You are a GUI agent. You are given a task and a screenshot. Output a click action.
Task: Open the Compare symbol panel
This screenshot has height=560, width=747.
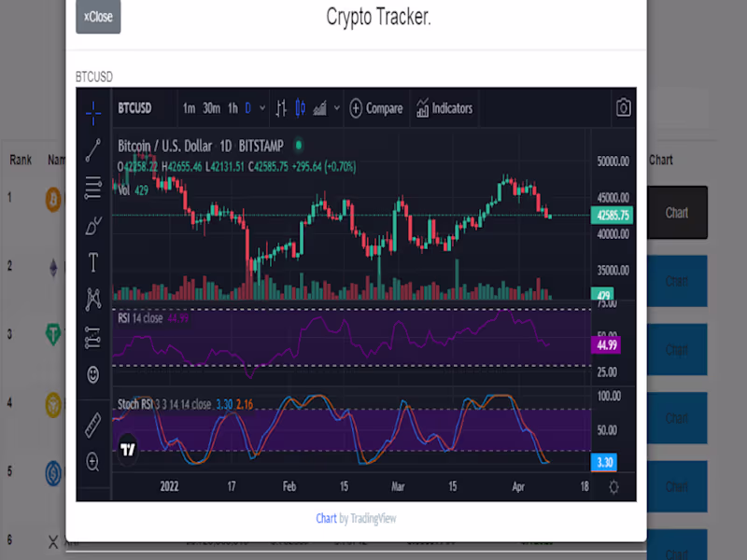(375, 108)
